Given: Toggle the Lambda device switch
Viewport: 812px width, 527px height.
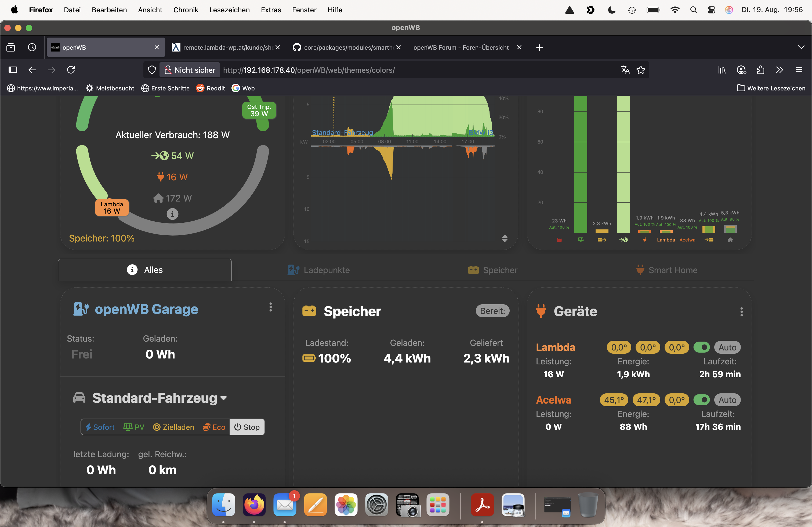Looking at the screenshot, I should [x=701, y=347].
